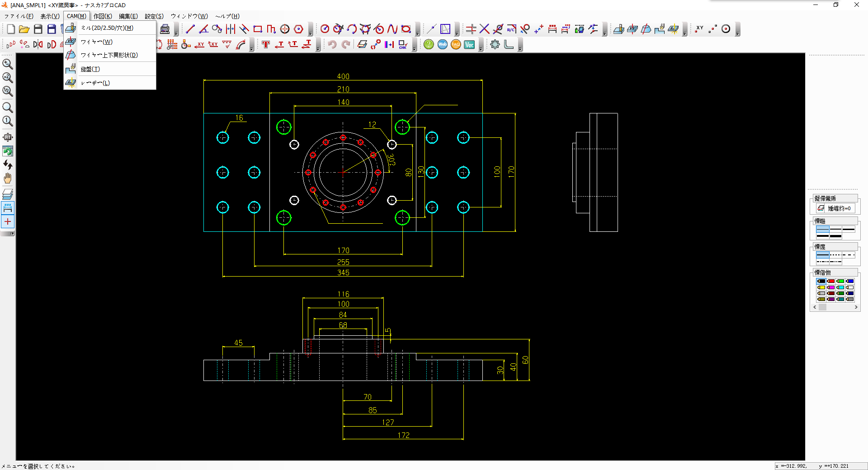The height and width of the screenshot is (470, 868).
Task: Select the thinnest line width
Action: click(822, 230)
